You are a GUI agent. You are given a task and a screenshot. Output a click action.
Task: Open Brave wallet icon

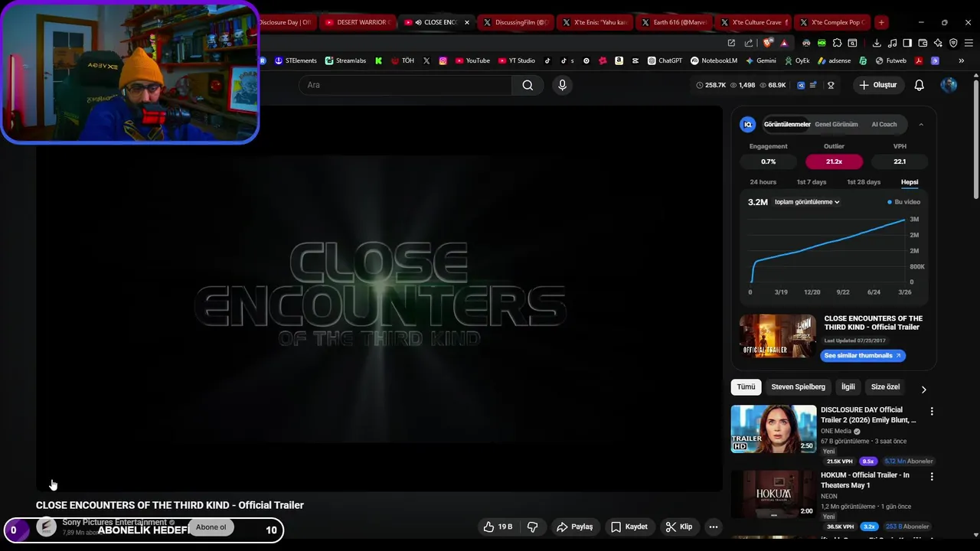pos(923,43)
